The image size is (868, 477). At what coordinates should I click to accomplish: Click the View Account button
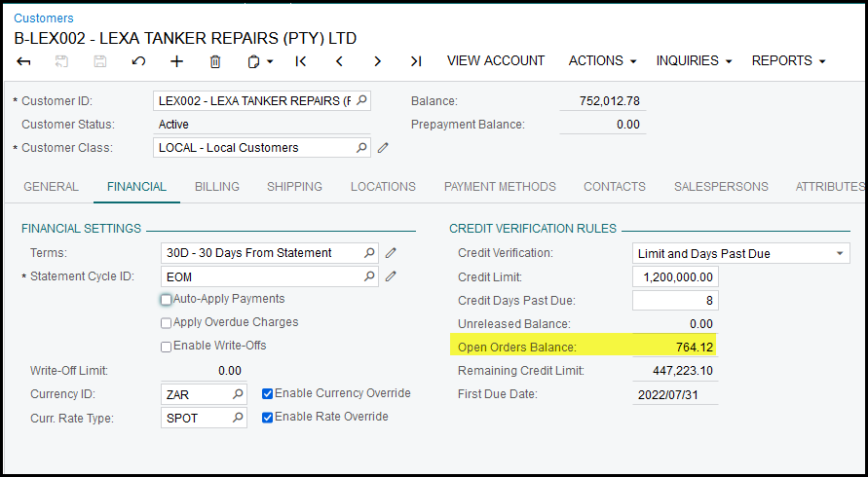pyautogui.click(x=496, y=61)
